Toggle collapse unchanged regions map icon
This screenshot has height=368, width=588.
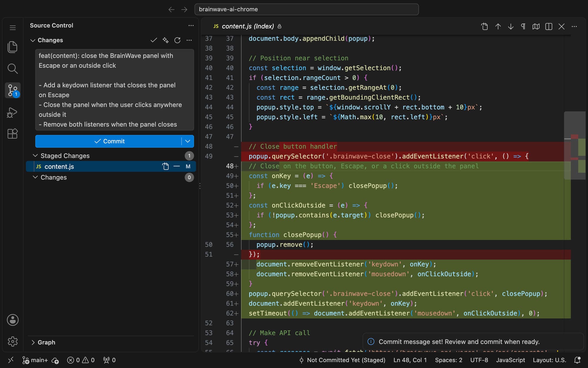[x=536, y=26]
